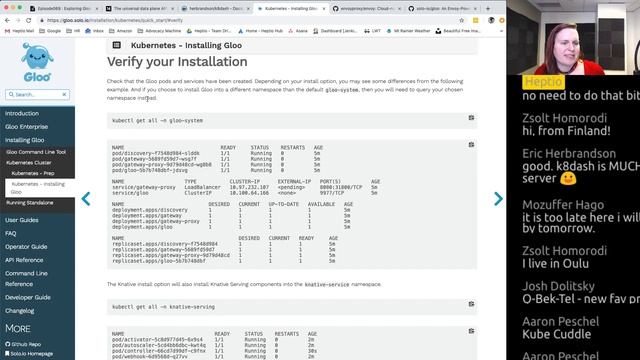Screen dimensions: 640x360
Task: Open the Heptio - Team Drive bookmark
Action: click(x=209, y=31)
